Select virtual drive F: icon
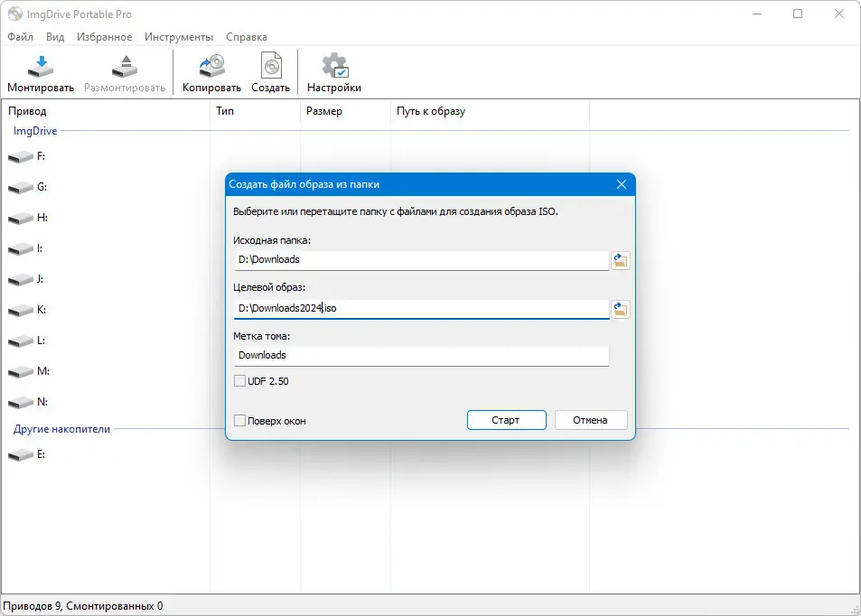 coord(21,157)
